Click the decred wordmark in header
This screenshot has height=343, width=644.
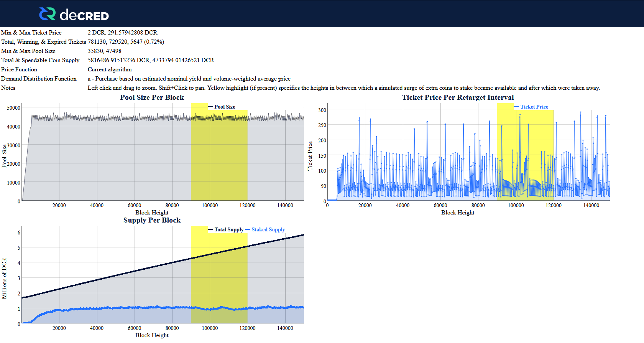point(84,15)
